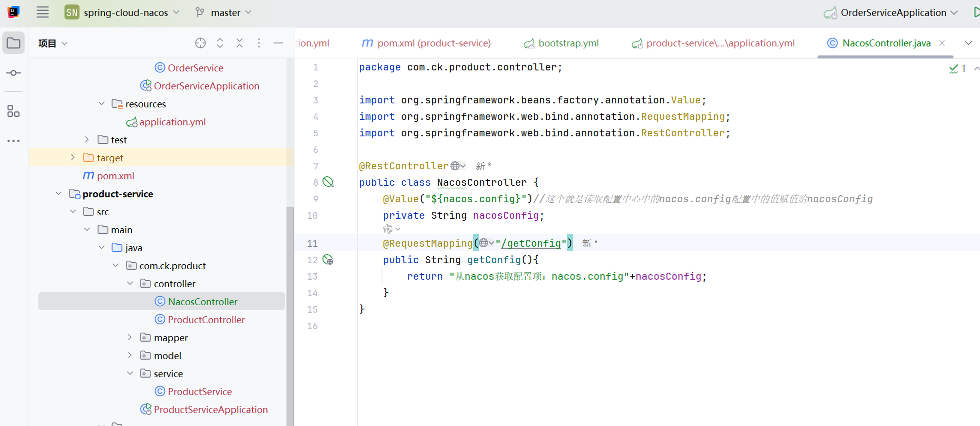
Task: Collapse the main folder
Action: tap(87, 229)
